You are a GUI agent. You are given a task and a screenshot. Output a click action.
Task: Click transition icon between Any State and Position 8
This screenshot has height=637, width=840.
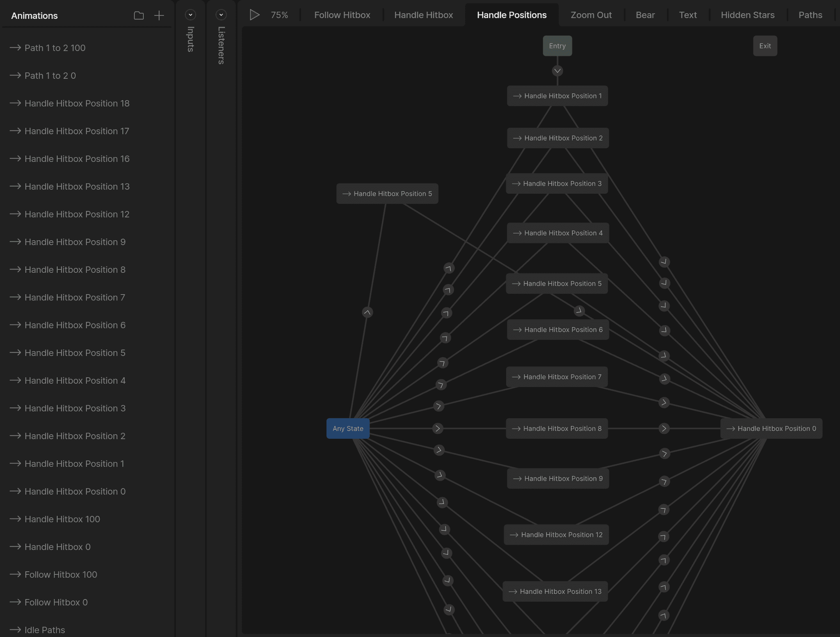pos(438,428)
